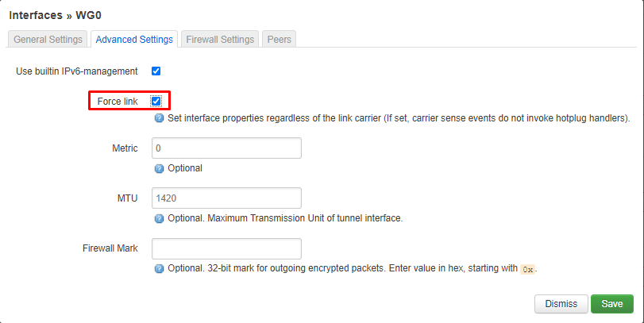The width and height of the screenshot is (644, 323).
Task: Select the Advanced Settings tab
Action: point(134,40)
